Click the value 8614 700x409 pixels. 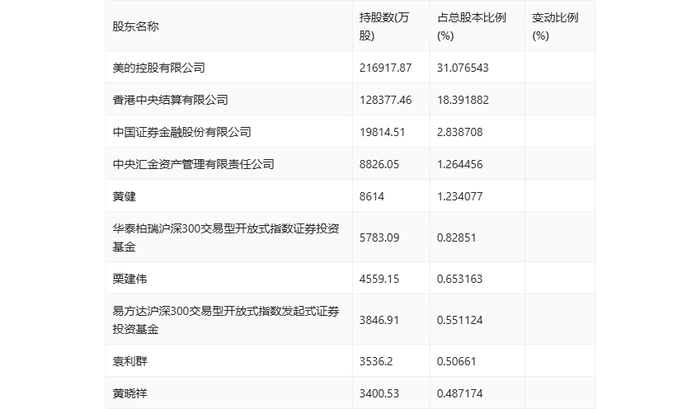[371, 196]
